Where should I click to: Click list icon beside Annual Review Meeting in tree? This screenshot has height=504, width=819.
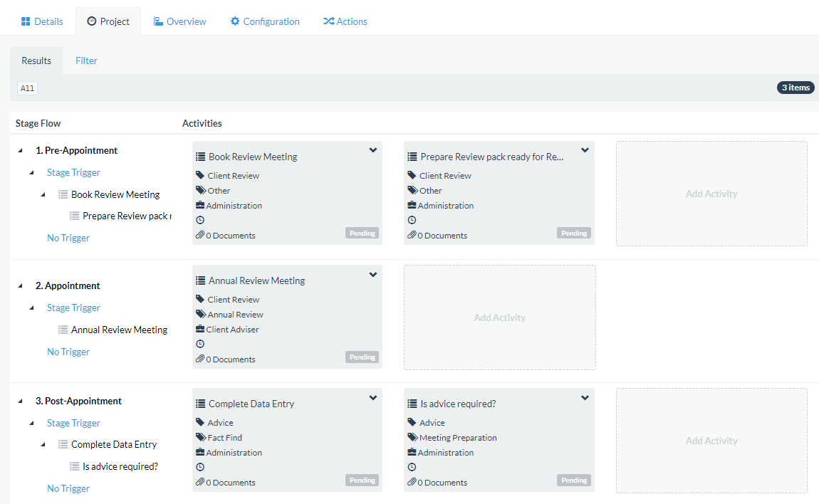pos(63,330)
